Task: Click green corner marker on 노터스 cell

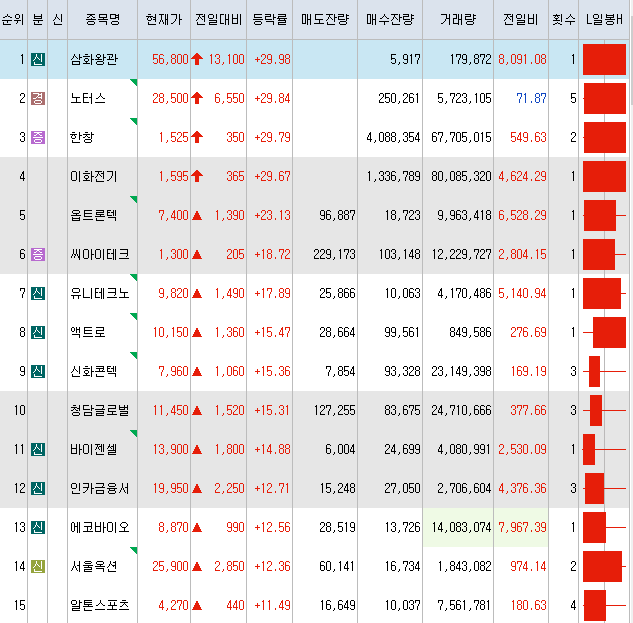Action: click(x=134, y=82)
